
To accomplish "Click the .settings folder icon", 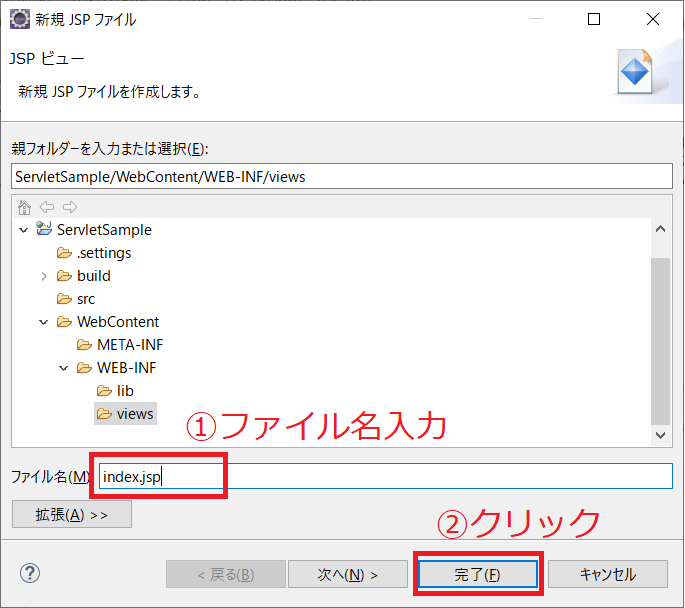I will (64, 253).
